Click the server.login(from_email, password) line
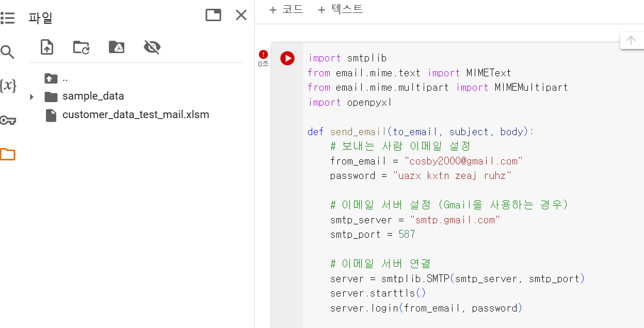The width and height of the screenshot is (644, 328). (427, 308)
